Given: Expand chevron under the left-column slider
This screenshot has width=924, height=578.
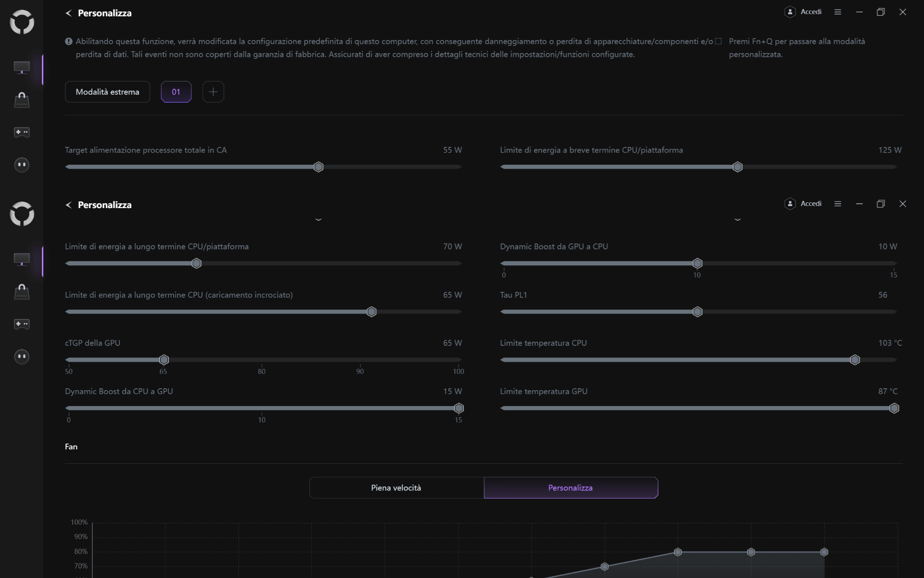Looking at the screenshot, I should (318, 220).
